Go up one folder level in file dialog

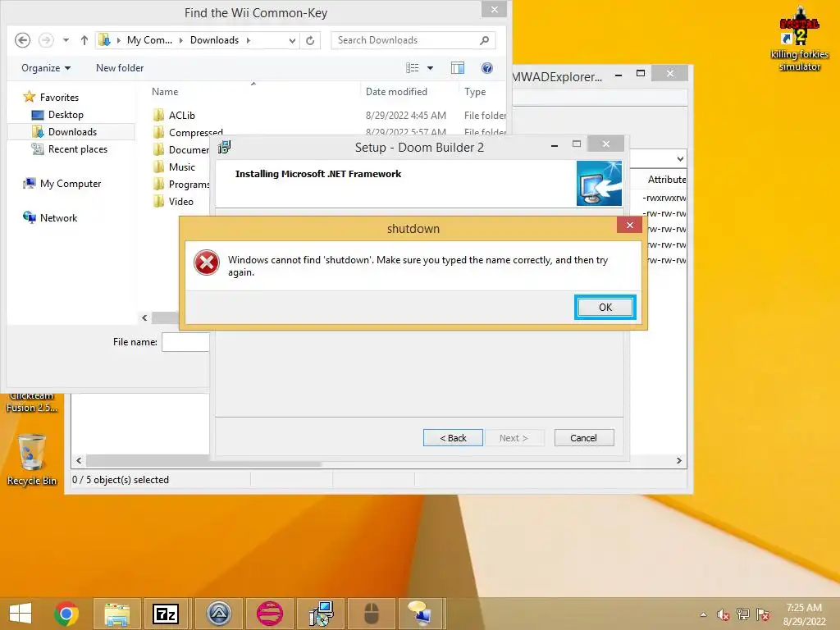(84, 40)
